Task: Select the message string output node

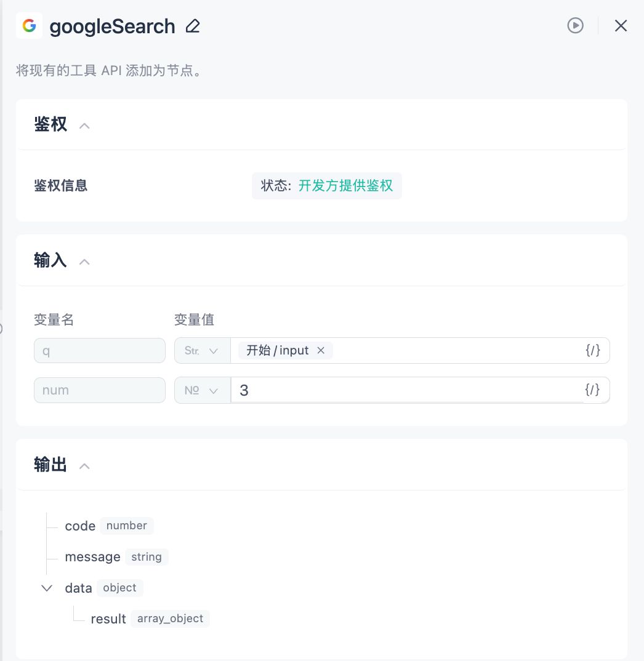Action: pos(93,556)
